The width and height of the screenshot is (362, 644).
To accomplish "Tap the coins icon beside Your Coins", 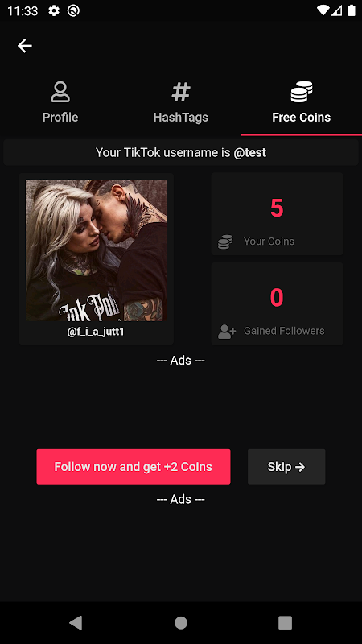I will [225, 242].
